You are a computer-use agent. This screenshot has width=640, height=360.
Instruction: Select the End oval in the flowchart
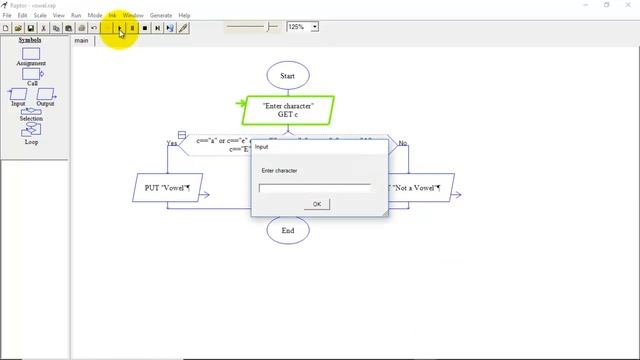click(288, 230)
